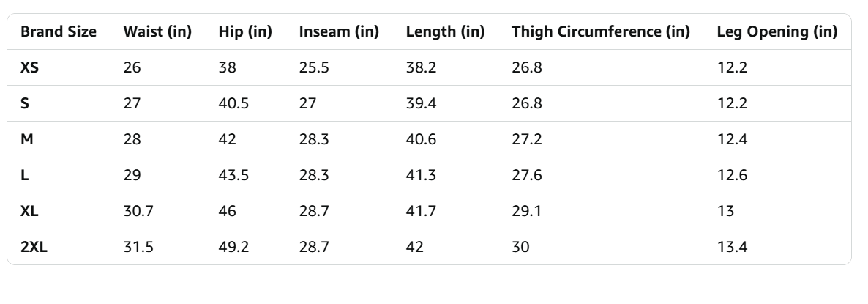Click the Brand Size column header

pyautogui.click(x=59, y=32)
